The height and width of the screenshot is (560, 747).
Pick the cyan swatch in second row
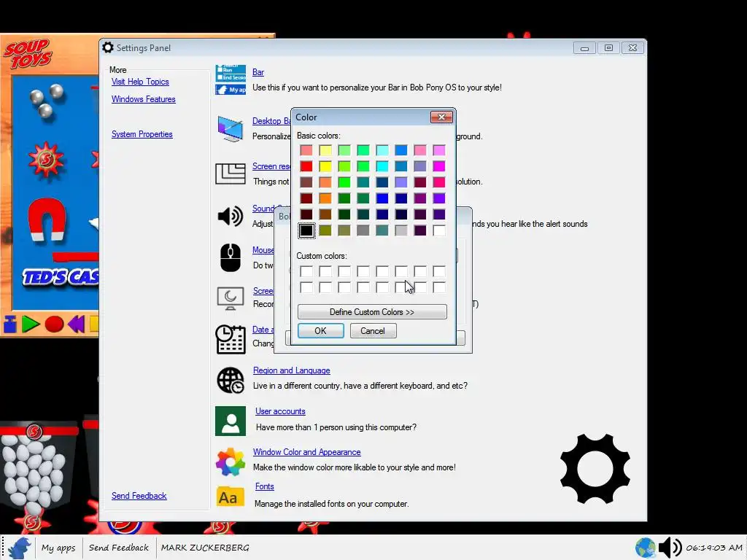382,166
